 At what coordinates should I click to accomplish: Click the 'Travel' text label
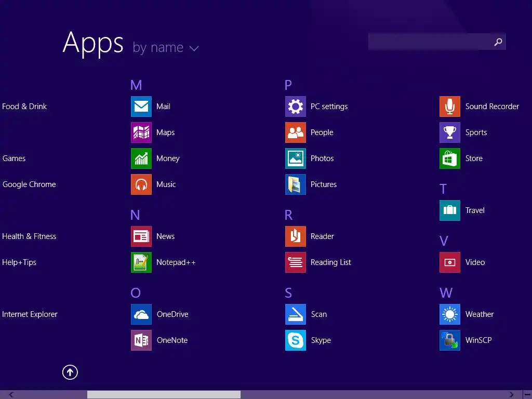pyautogui.click(x=475, y=210)
